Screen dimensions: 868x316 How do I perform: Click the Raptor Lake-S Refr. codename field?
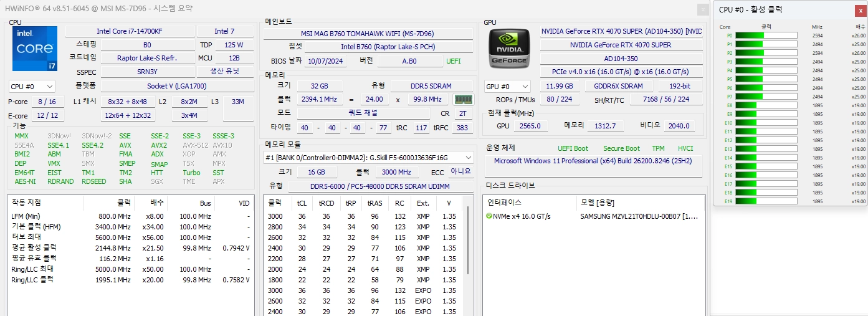[x=147, y=58]
